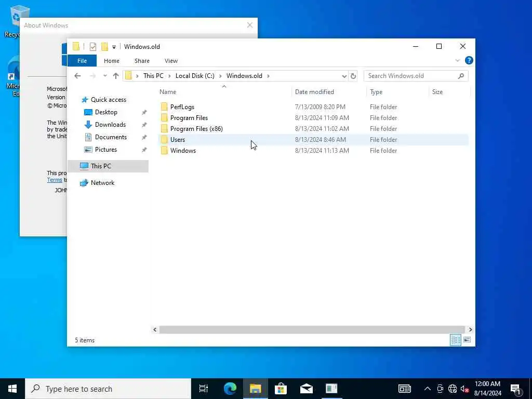Sort by the Size column header

pos(437,92)
